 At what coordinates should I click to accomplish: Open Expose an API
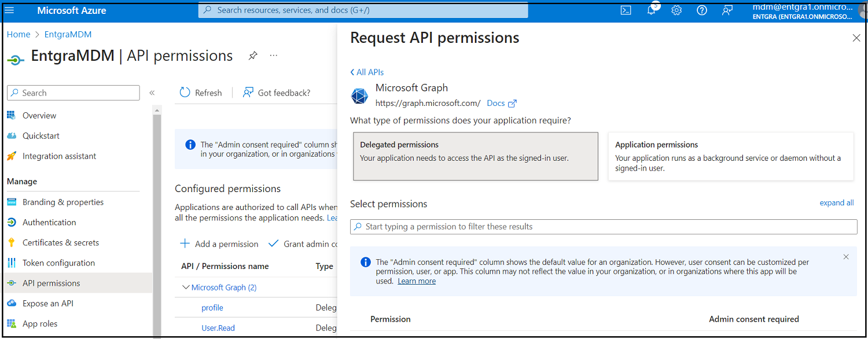[48, 303]
